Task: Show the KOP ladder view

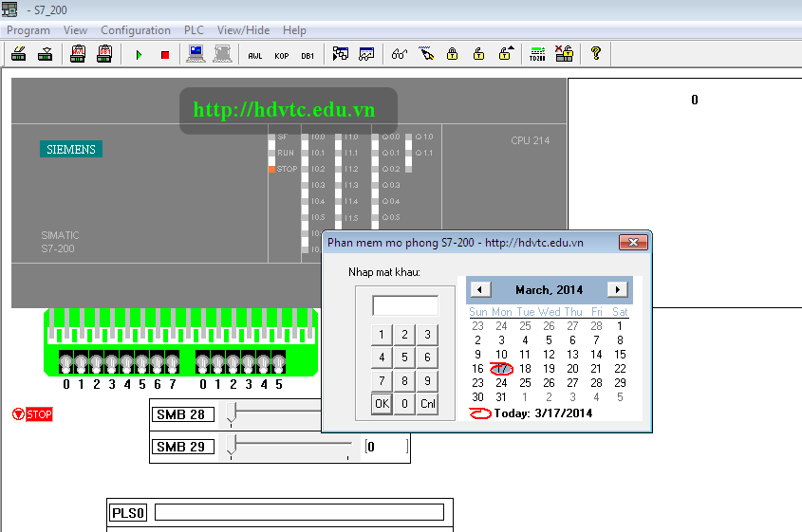Action: (x=281, y=56)
